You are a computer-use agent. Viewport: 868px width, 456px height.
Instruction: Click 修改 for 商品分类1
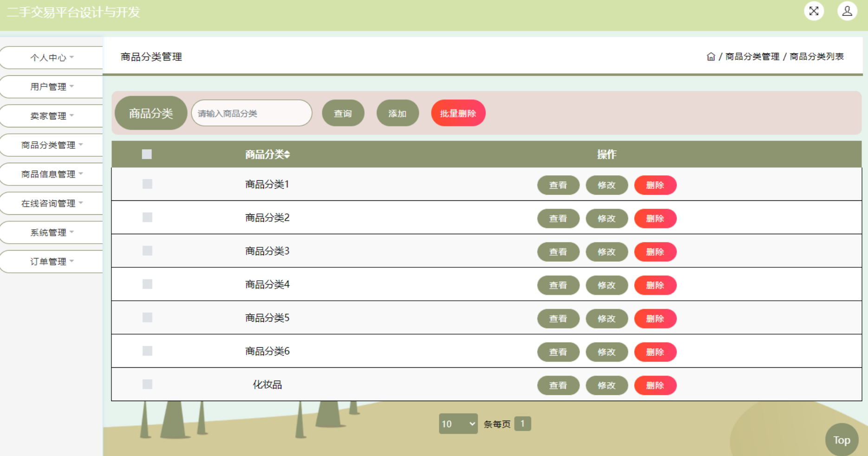pos(607,185)
